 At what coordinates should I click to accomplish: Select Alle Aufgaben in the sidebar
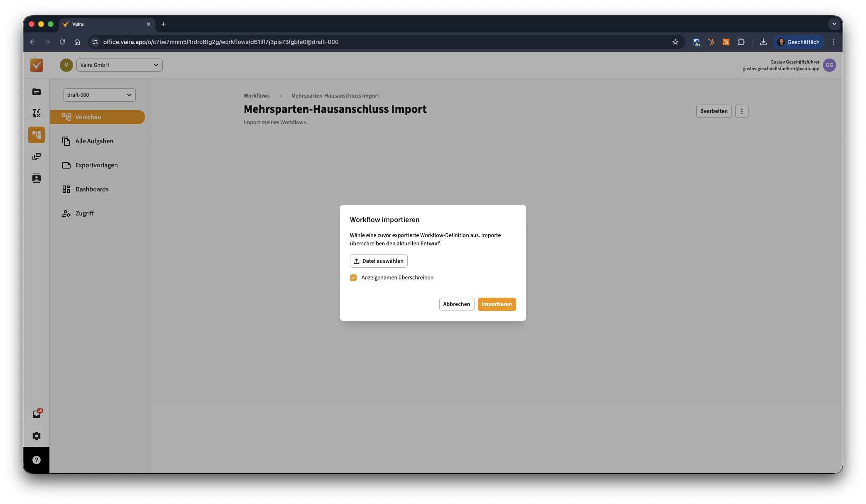94,141
